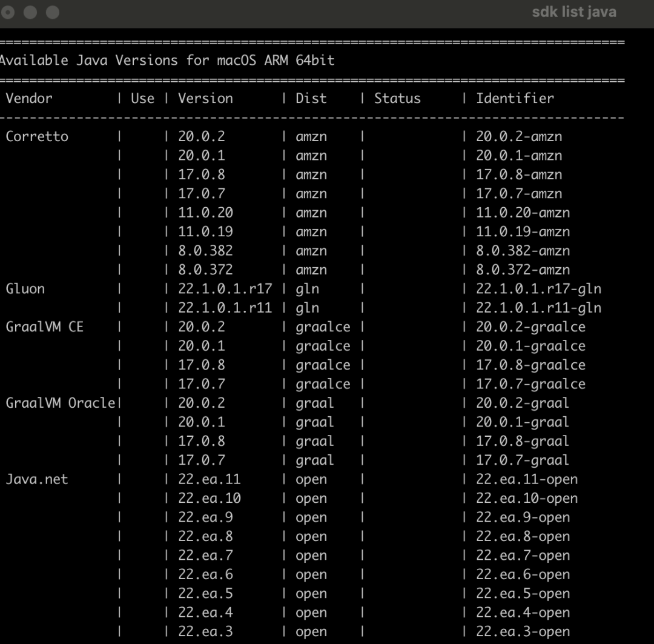Screen dimensions: 654x644
Task: Click the 'sdk list java' window title
Action: click(574, 12)
